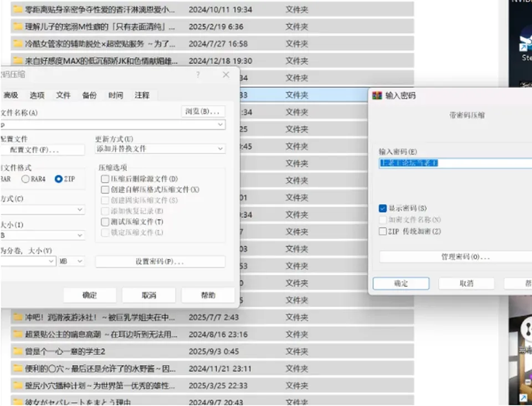
Task: Open the 更新方式(U) dropdown
Action: click(x=220, y=148)
